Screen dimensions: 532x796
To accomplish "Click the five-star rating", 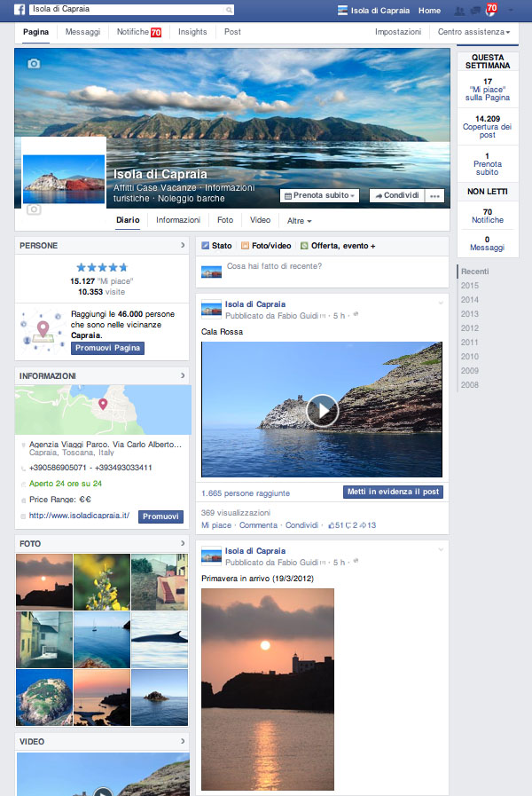I will pos(102,267).
